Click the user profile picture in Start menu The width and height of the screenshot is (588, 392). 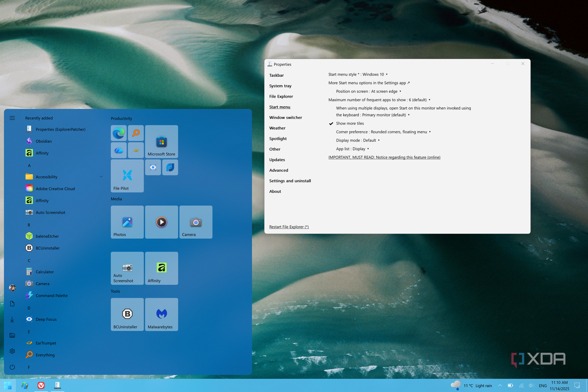pyautogui.click(x=12, y=288)
